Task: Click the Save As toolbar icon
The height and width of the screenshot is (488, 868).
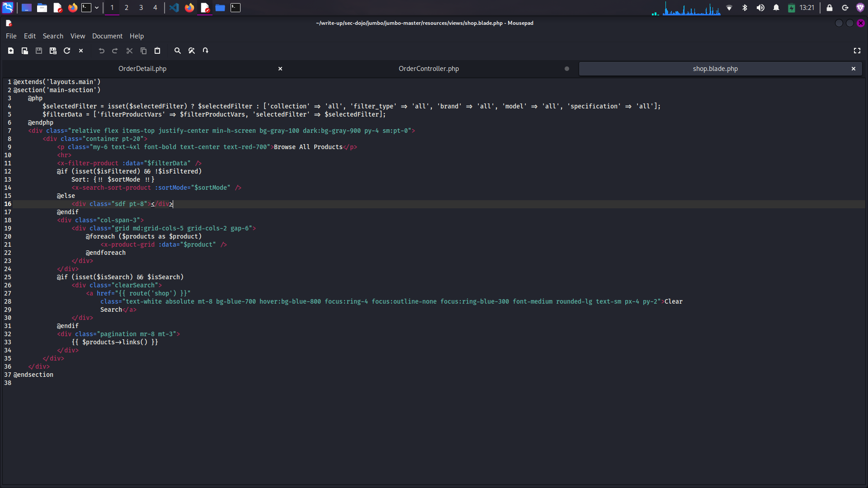Action: [x=53, y=51]
